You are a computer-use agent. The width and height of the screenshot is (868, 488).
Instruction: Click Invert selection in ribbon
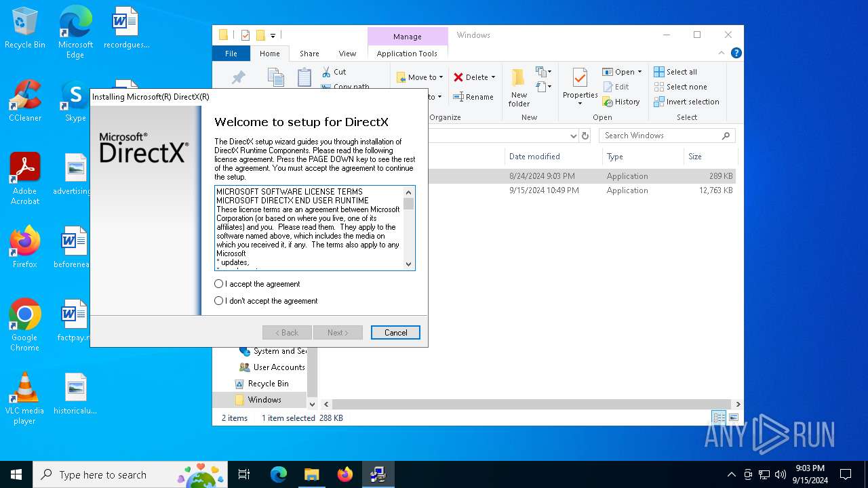coord(686,102)
